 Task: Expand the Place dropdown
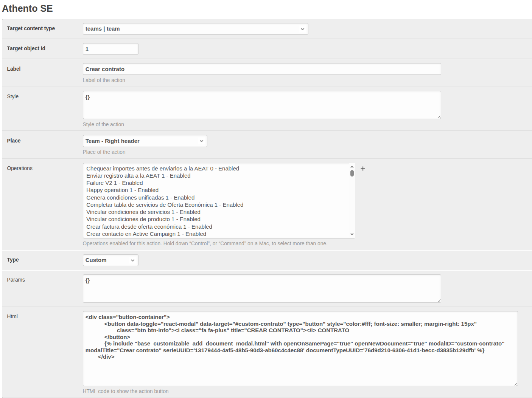[145, 141]
